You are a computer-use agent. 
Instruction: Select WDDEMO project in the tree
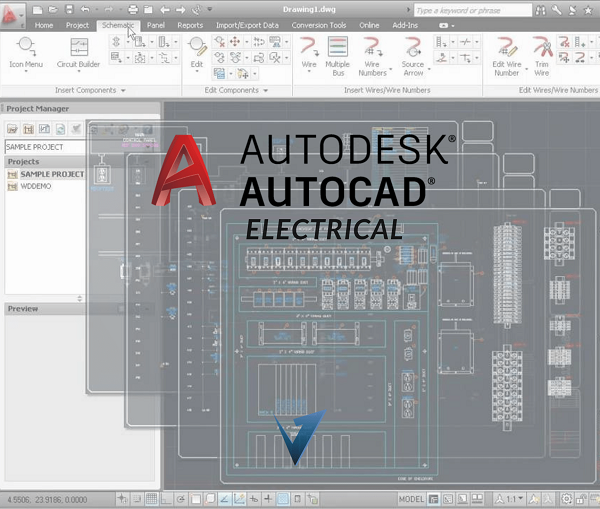pos(36,186)
